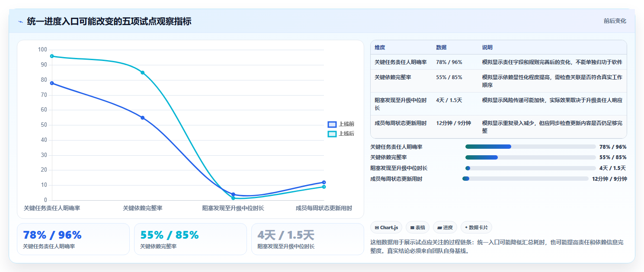Open the 55% / 85% stat card
The width and height of the screenshot is (644, 272).
190,239
